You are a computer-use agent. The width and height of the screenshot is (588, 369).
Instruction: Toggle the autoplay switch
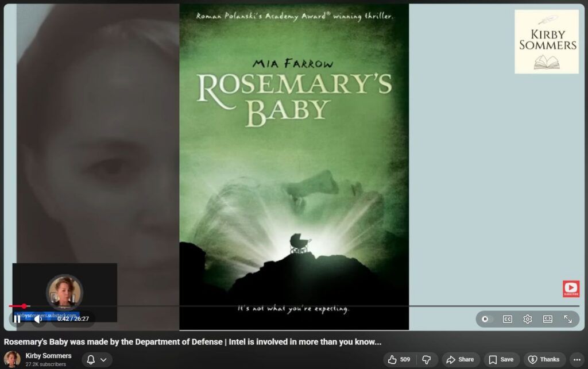(x=486, y=319)
